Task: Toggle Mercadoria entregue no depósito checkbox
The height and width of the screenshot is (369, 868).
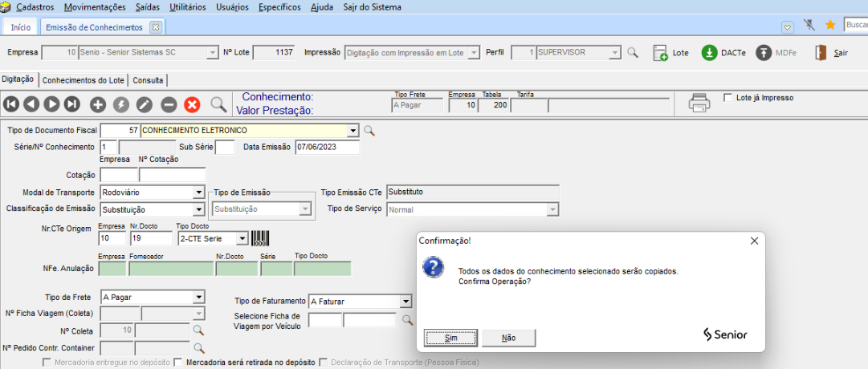Action: coord(47,363)
